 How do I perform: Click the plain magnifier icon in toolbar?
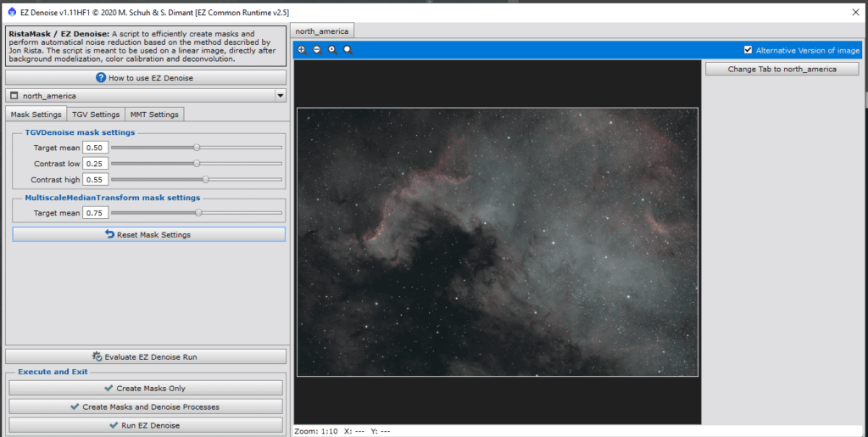[348, 50]
